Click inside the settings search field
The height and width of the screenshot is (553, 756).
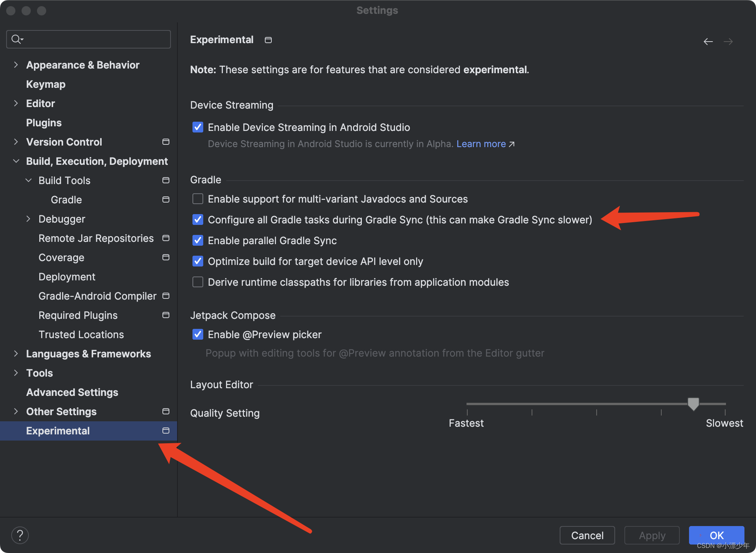pyautogui.click(x=89, y=39)
